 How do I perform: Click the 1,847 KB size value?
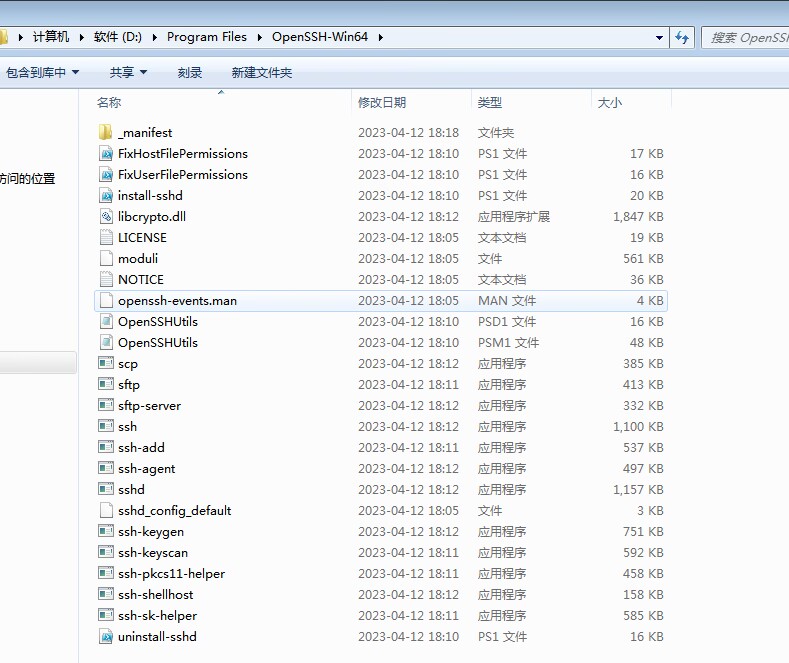coord(638,217)
